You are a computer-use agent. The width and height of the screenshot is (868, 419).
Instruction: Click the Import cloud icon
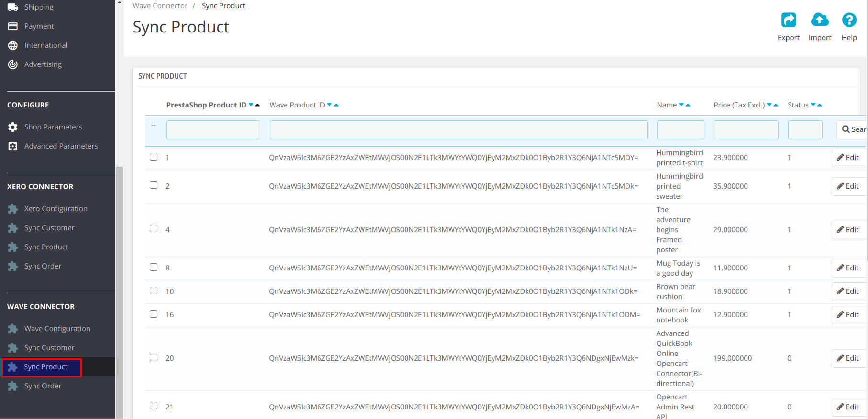pos(820,20)
